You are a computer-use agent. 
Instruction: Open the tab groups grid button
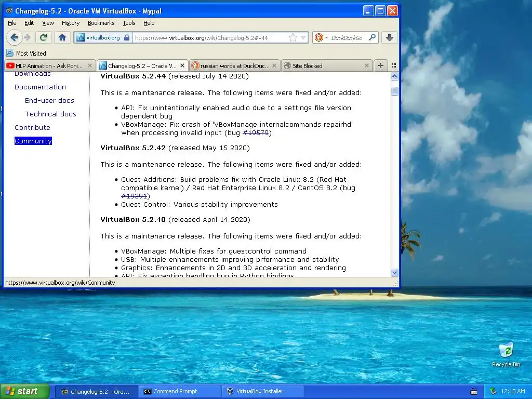(x=394, y=65)
